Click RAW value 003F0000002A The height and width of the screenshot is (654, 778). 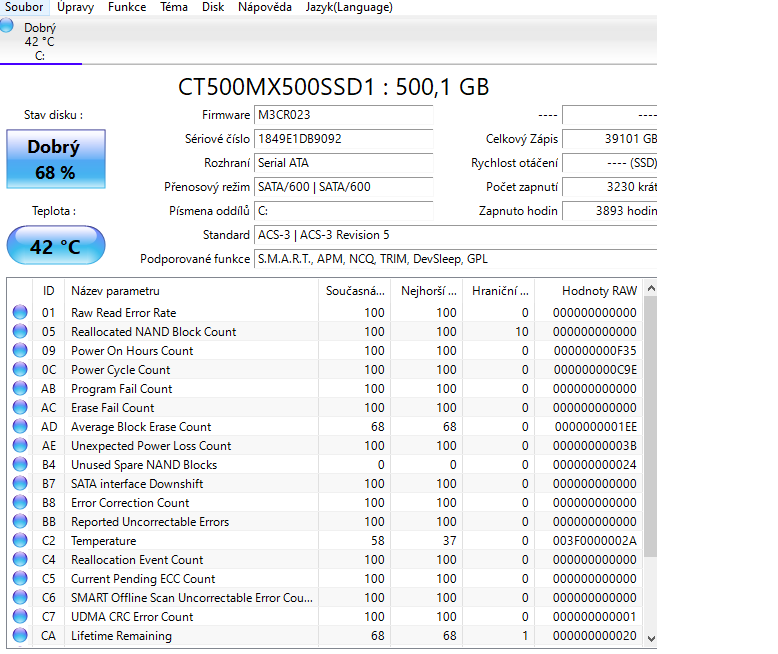click(x=594, y=541)
